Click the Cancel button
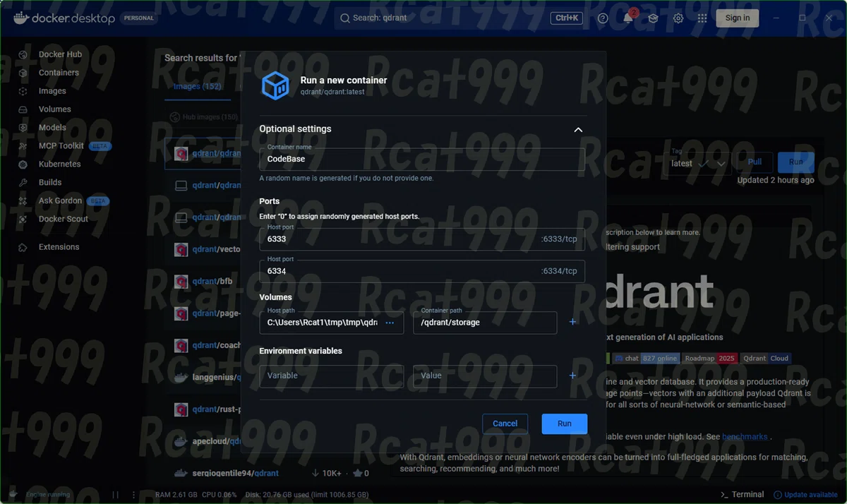This screenshot has height=504, width=847. click(505, 424)
